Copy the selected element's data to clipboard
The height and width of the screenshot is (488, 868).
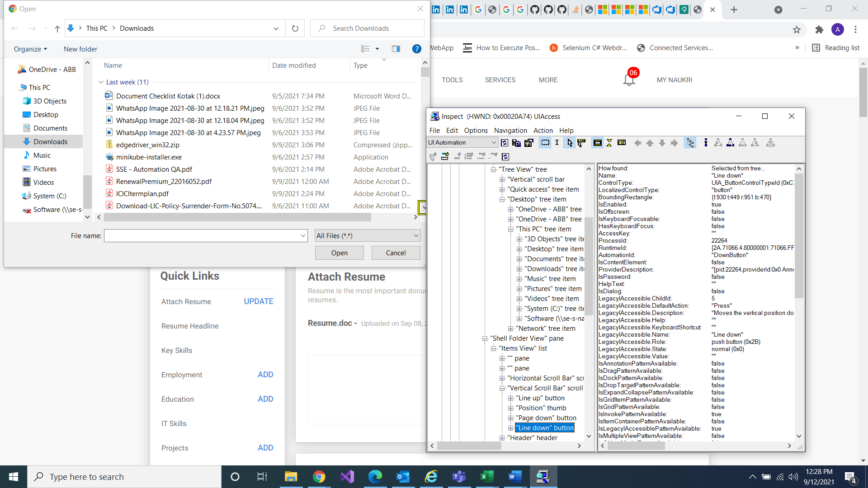[516, 143]
